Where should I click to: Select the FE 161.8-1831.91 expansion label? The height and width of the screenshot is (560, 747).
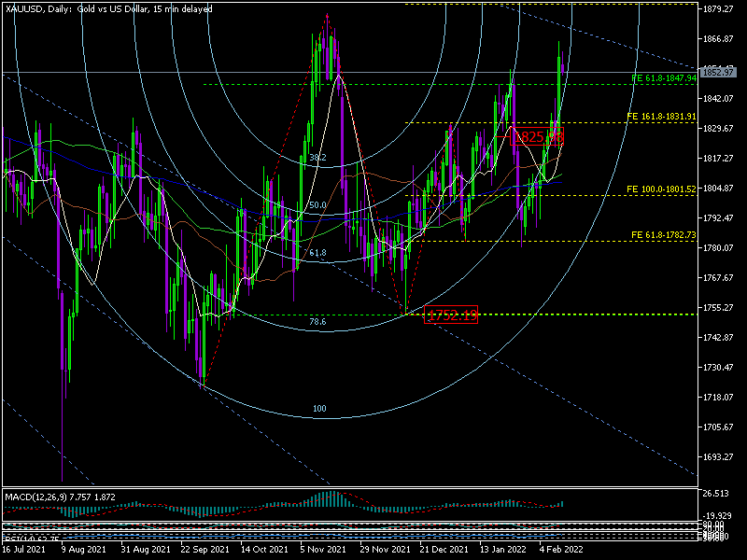(x=661, y=117)
